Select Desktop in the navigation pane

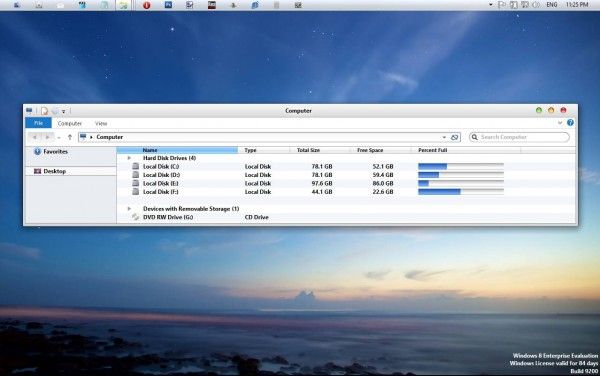coord(54,171)
